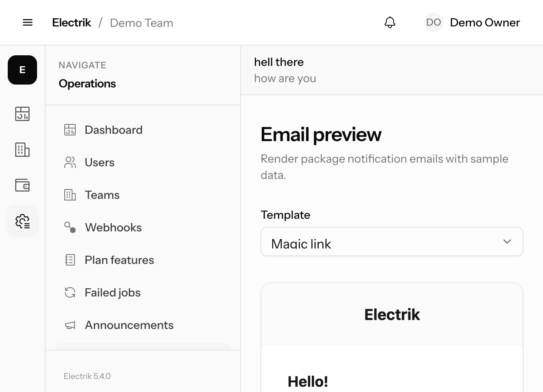
Task: Click the Dashboard menu icon
Action: coord(70,130)
